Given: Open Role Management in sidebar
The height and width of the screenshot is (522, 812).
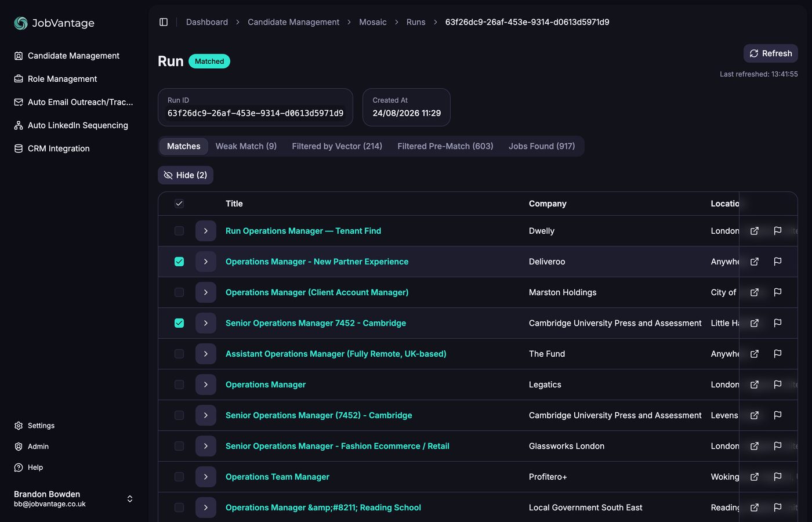Looking at the screenshot, I should point(56,79).
